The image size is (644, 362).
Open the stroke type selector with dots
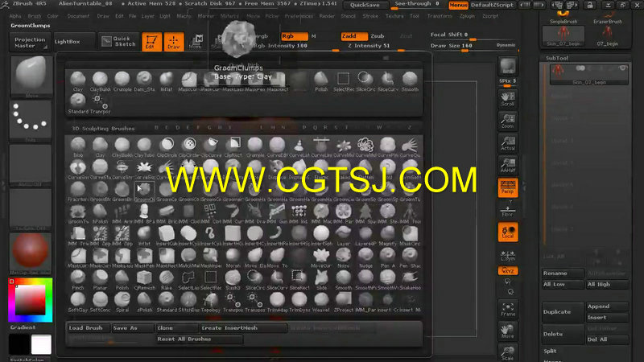coord(31,120)
